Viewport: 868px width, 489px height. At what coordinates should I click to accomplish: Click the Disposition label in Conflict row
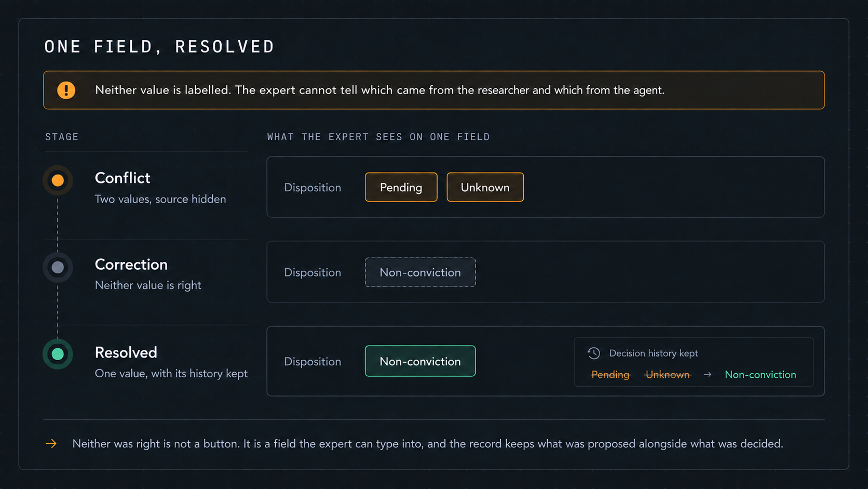point(313,188)
